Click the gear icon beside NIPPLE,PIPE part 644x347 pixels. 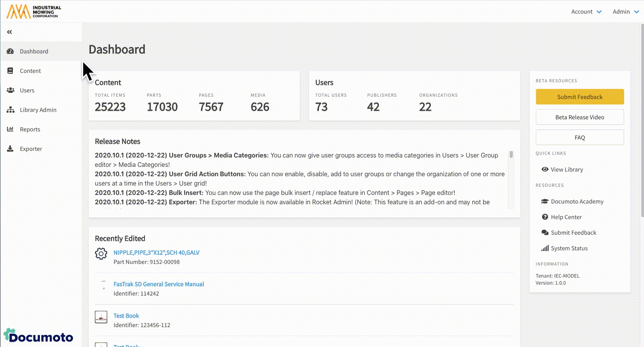101,254
